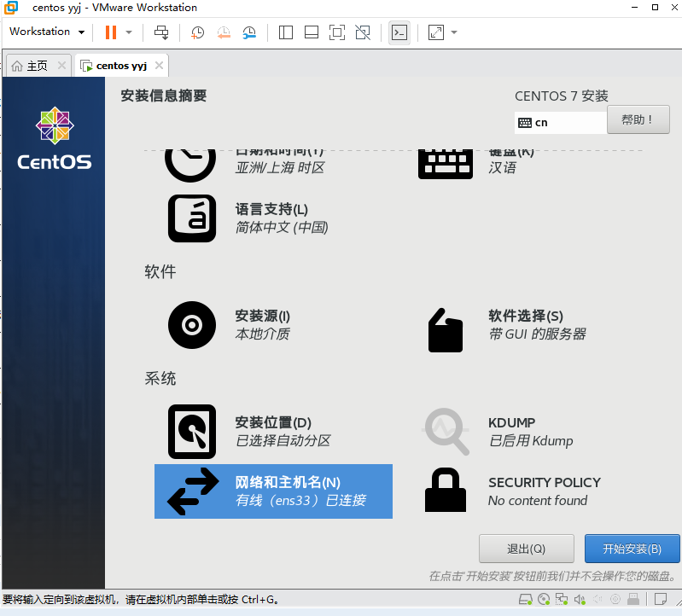Open the Workstation menu
This screenshot has height=616, width=682.
coord(47,32)
